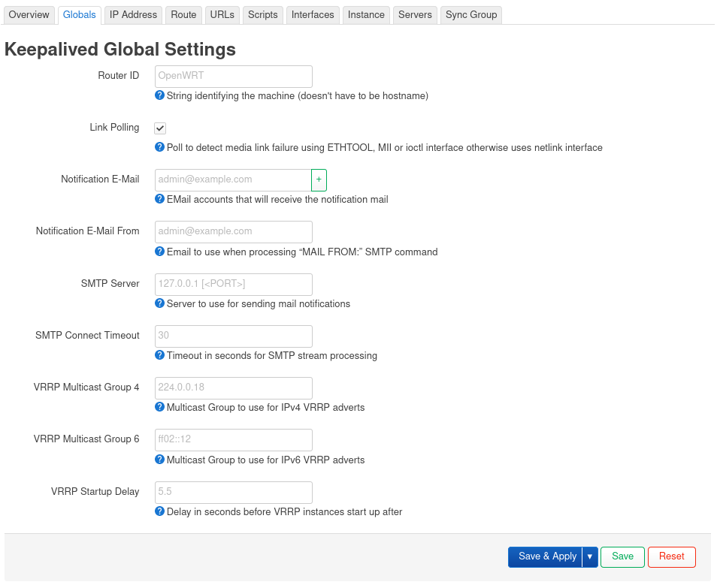Go to the Route tab
The width and height of the screenshot is (717, 588).
click(x=183, y=14)
